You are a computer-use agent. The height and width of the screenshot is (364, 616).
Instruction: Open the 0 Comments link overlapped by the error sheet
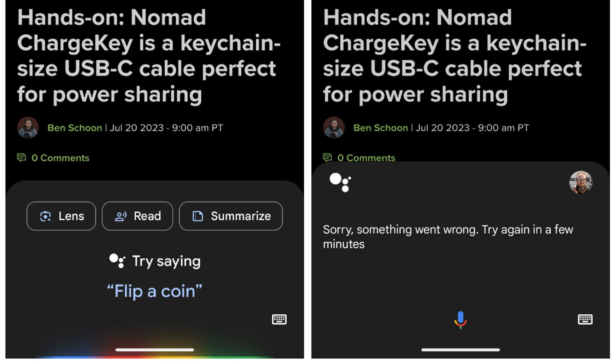point(366,158)
